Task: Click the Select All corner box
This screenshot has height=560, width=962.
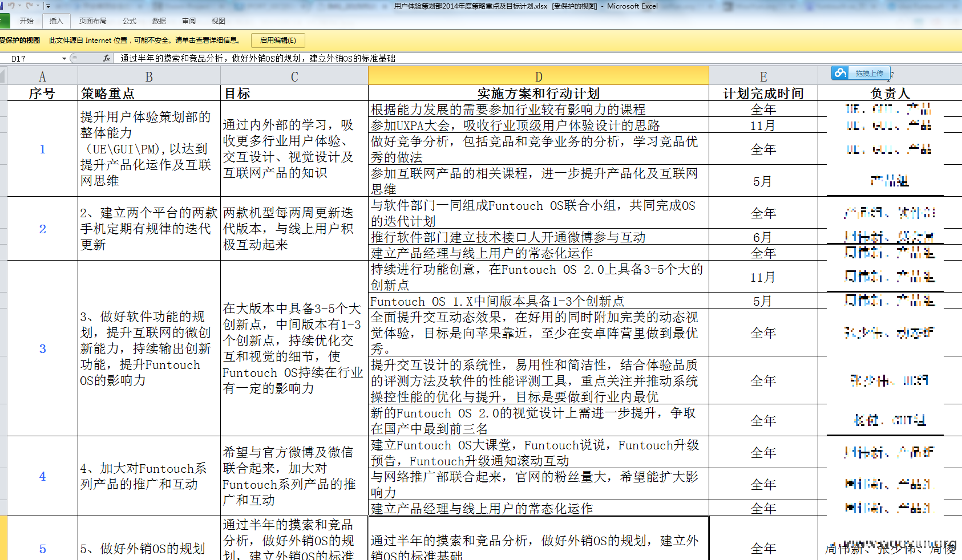Action: (3, 76)
